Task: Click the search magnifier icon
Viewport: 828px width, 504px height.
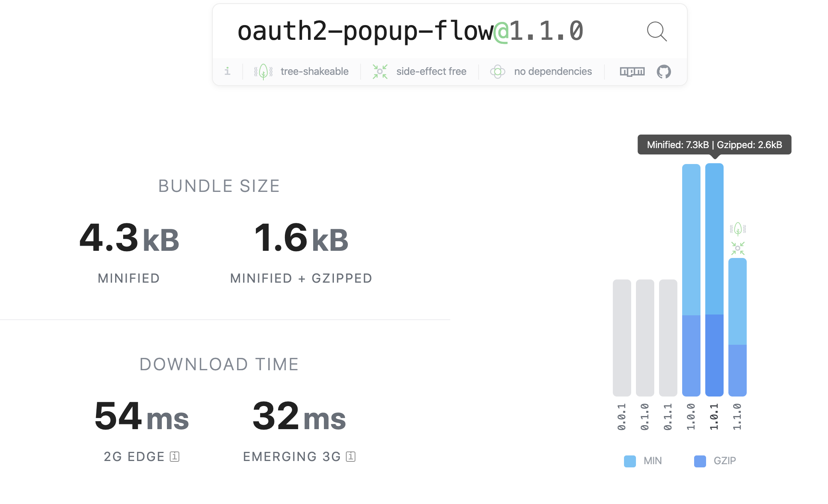Action: 657,31
